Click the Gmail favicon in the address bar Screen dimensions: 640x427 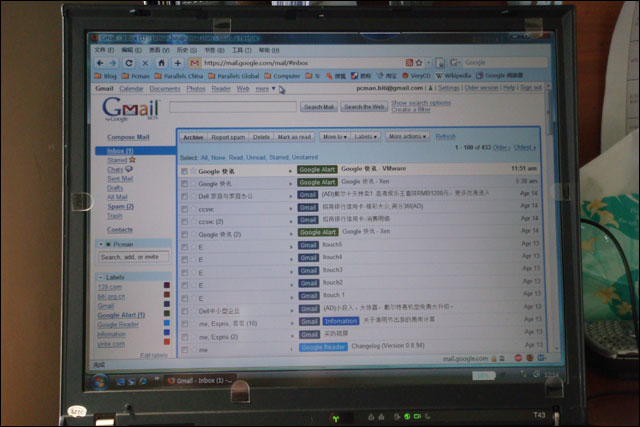[x=195, y=63]
